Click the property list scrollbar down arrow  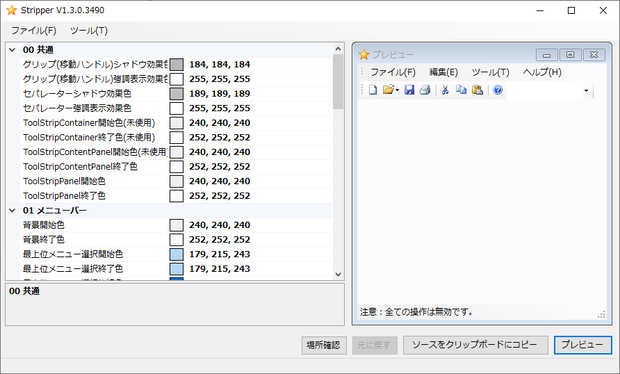tap(338, 274)
